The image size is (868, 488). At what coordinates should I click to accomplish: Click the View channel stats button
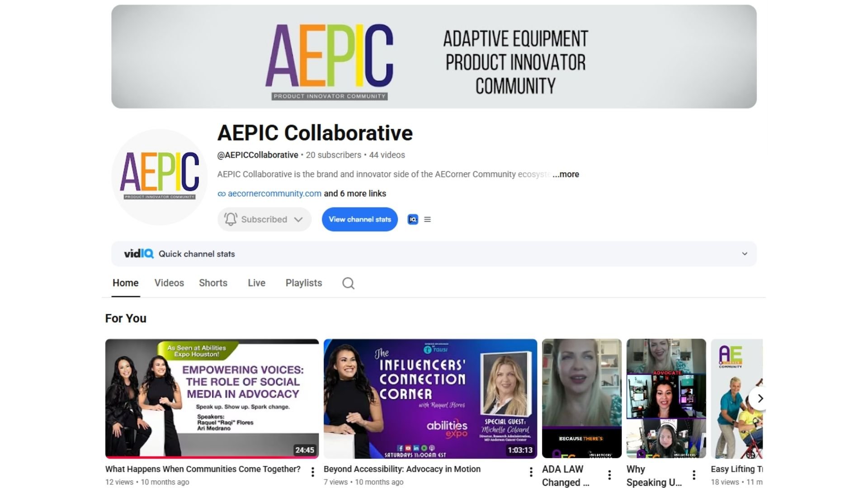click(x=360, y=220)
